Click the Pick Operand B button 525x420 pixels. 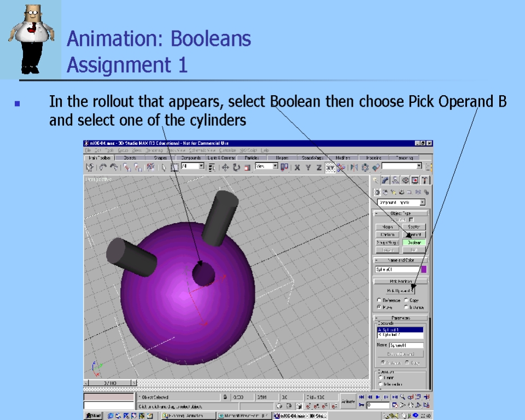[400, 290]
